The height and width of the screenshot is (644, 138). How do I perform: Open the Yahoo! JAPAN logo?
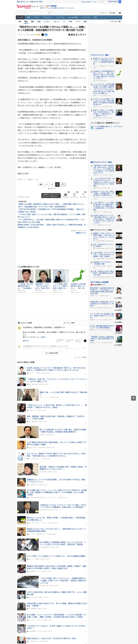click(24, 7)
